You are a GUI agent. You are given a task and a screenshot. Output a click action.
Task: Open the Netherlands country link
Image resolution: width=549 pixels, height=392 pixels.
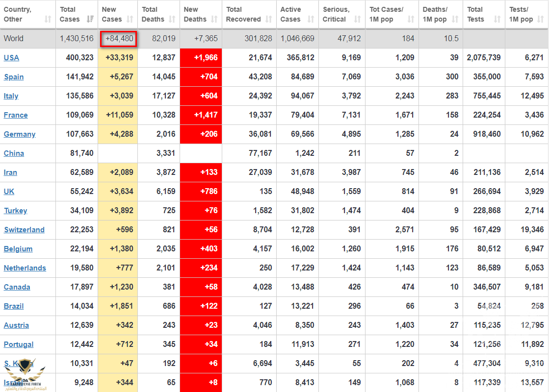25,268
